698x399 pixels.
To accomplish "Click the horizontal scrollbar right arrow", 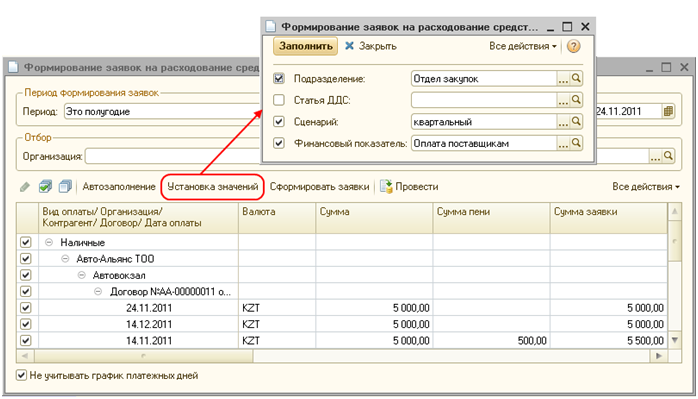I will click(659, 356).
